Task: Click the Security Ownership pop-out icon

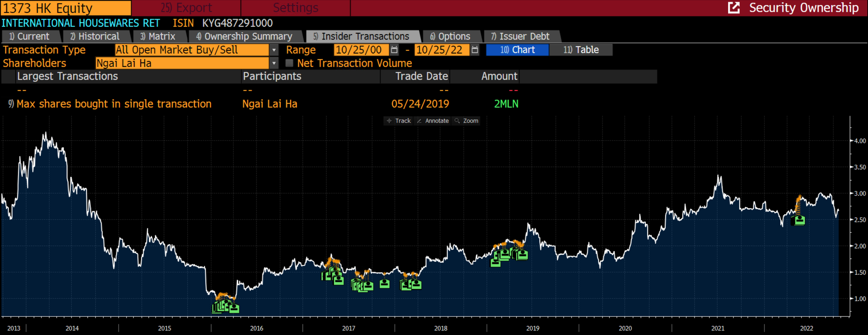Action: point(733,8)
